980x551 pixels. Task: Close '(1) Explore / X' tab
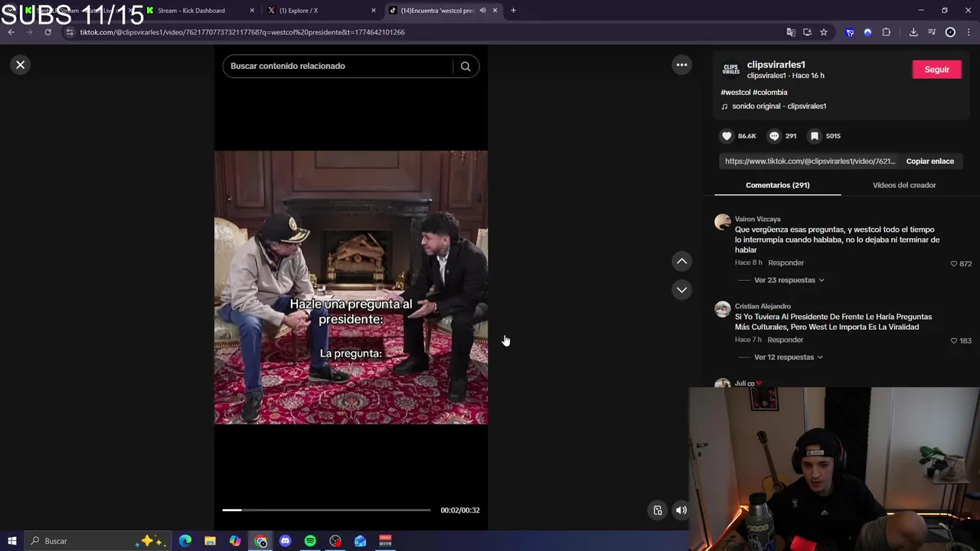[374, 11]
